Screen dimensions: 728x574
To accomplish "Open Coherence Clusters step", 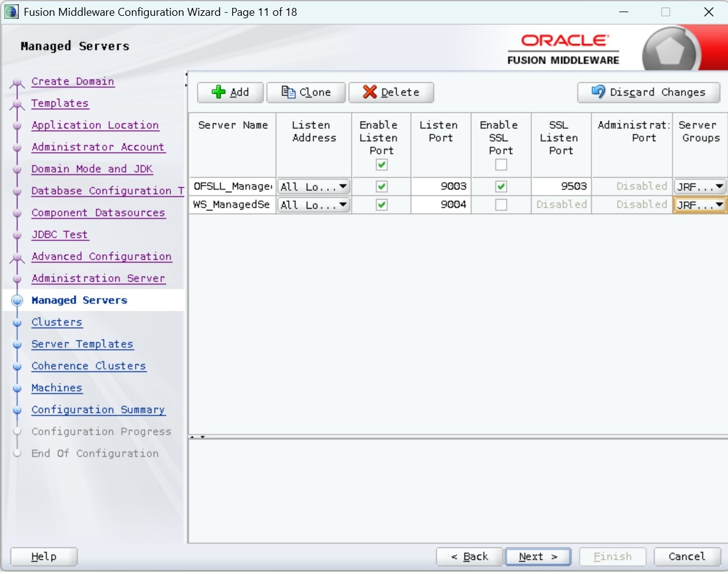I will [89, 365].
